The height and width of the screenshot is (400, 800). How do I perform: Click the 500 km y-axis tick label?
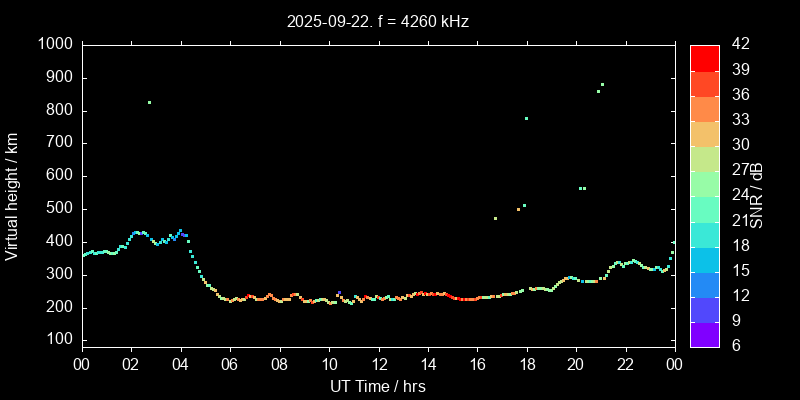click(x=58, y=209)
